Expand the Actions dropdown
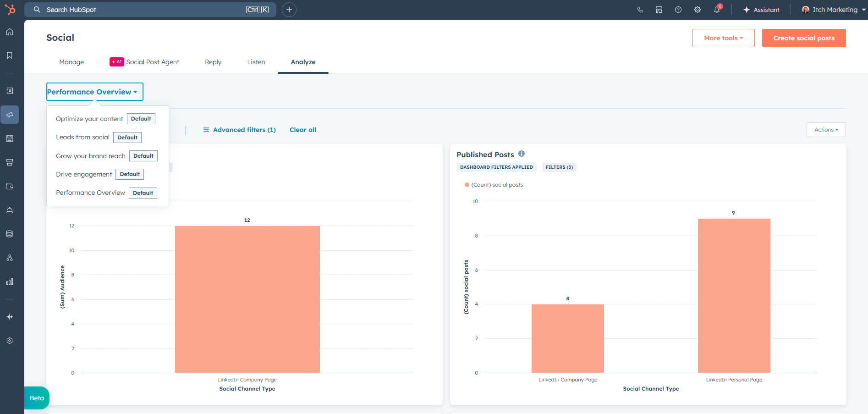Viewport: 868px width, 414px height. 826,130
